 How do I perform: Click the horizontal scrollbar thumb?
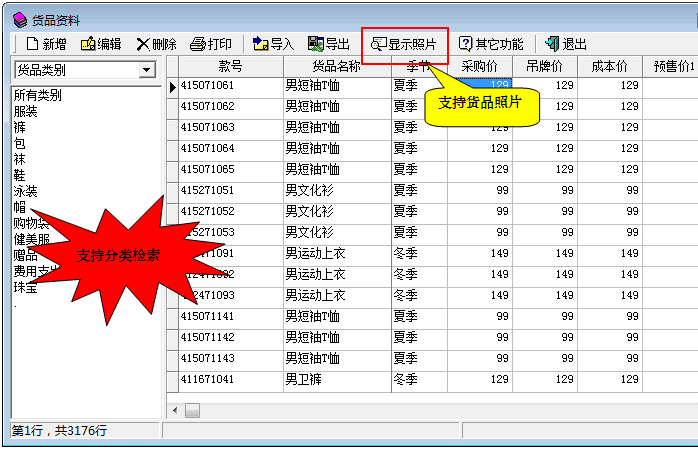(x=192, y=410)
